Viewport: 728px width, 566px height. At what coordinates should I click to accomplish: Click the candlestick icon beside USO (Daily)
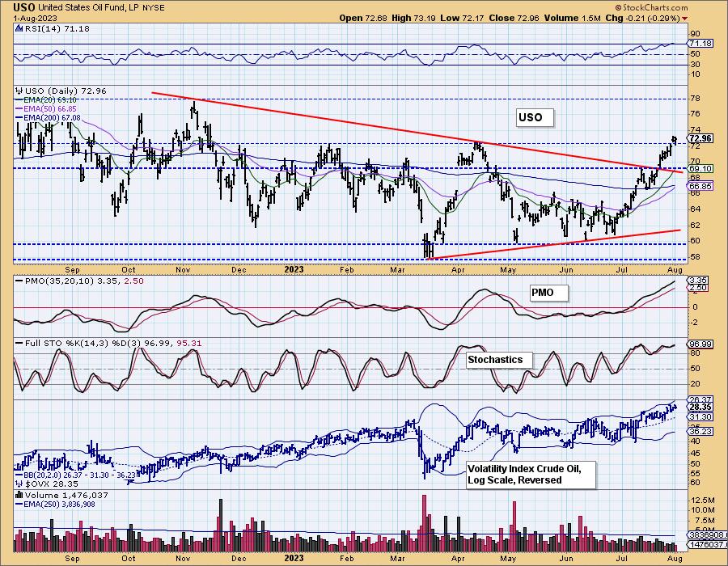tap(19, 91)
